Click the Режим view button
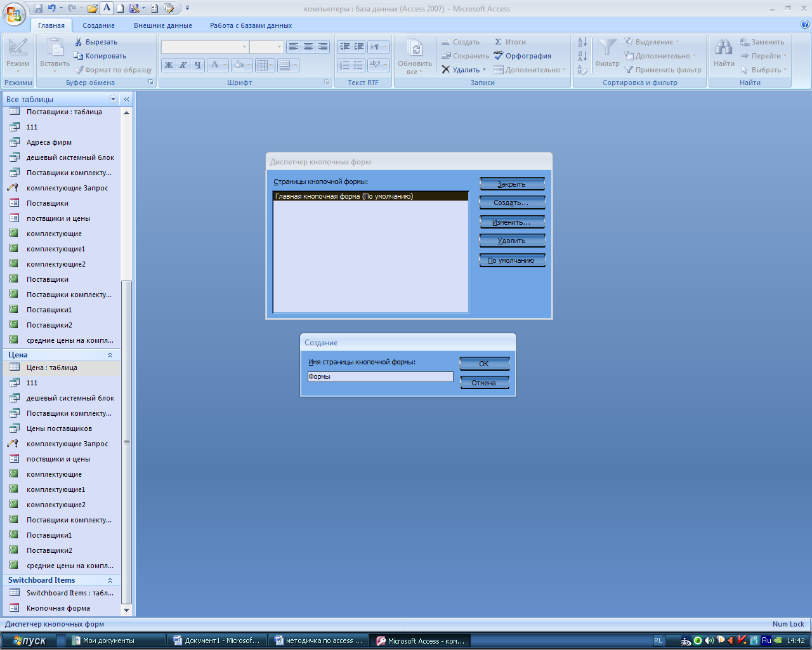The height and width of the screenshot is (650, 812). tap(18, 56)
